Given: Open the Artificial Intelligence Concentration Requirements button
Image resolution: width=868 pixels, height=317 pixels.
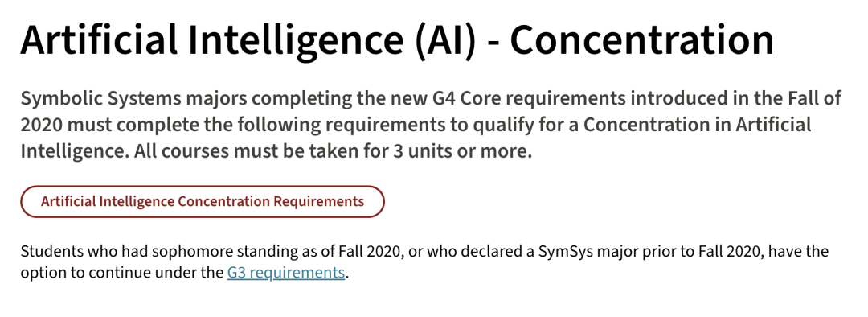Looking at the screenshot, I should (x=202, y=201).
